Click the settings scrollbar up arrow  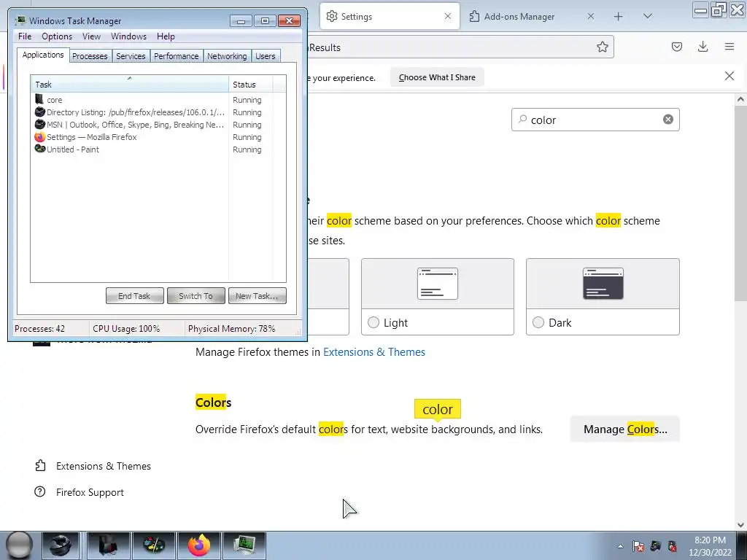point(740,99)
